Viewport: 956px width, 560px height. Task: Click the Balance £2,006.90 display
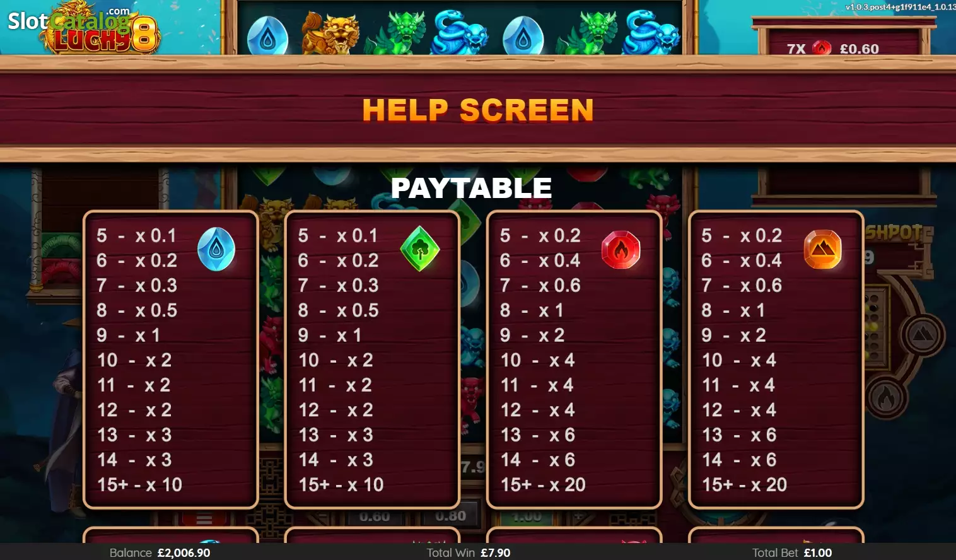pyautogui.click(x=160, y=552)
